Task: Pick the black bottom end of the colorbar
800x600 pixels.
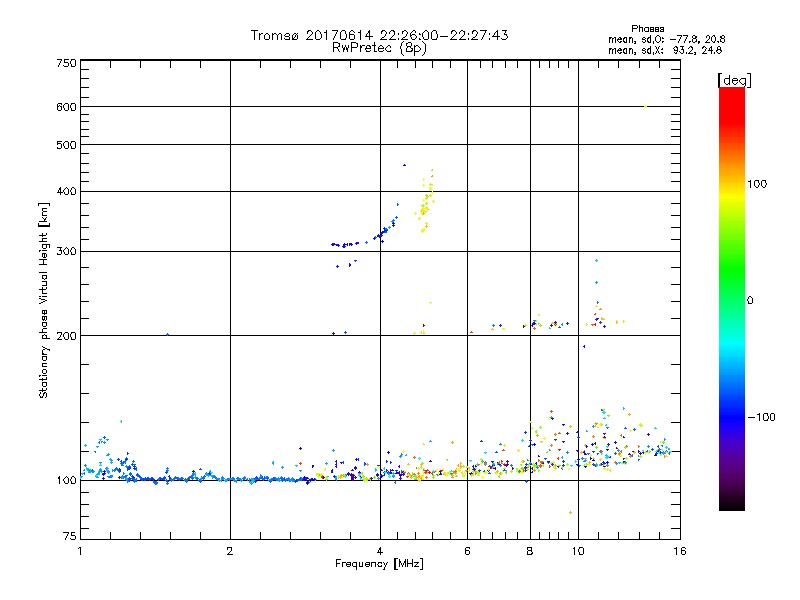Action: [x=731, y=505]
